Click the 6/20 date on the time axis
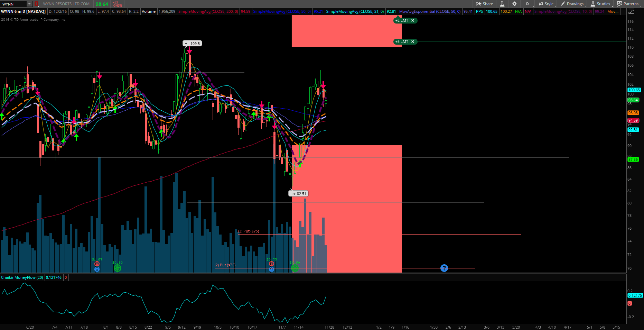 [x=30, y=327]
